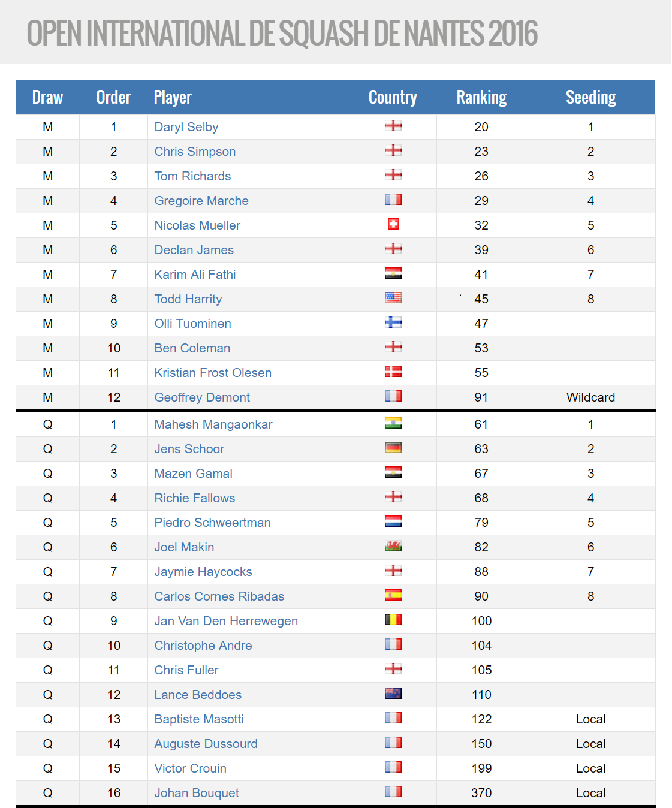This screenshot has height=808, width=672.
Task: Click the Belgium flag for Jan Van Den Herrewegen
Action: pyautogui.click(x=393, y=620)
